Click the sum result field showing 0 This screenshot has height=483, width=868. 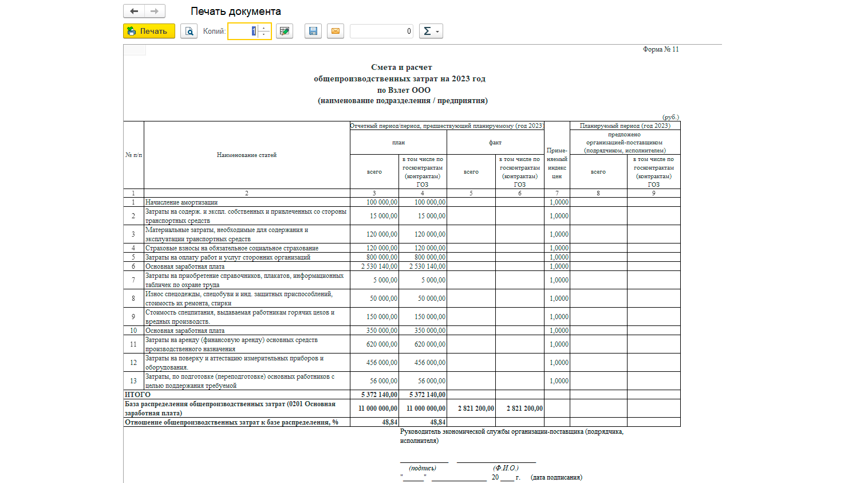click(x=381, y=31)
